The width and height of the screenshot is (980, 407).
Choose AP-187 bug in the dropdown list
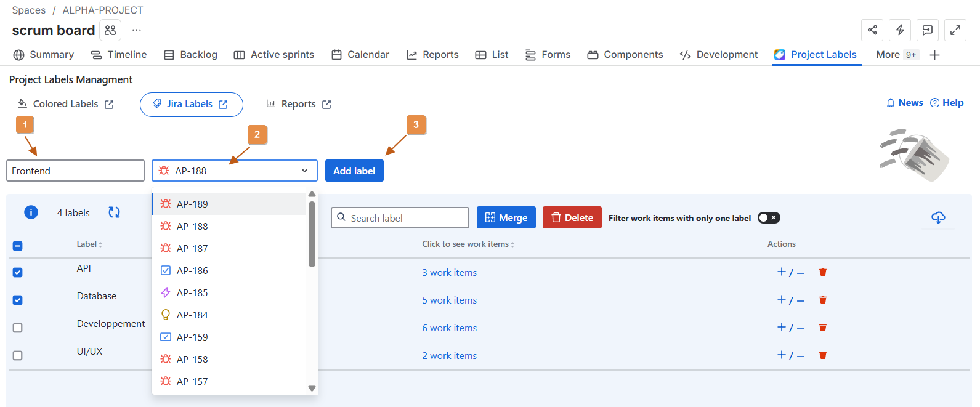pos(229,248)
